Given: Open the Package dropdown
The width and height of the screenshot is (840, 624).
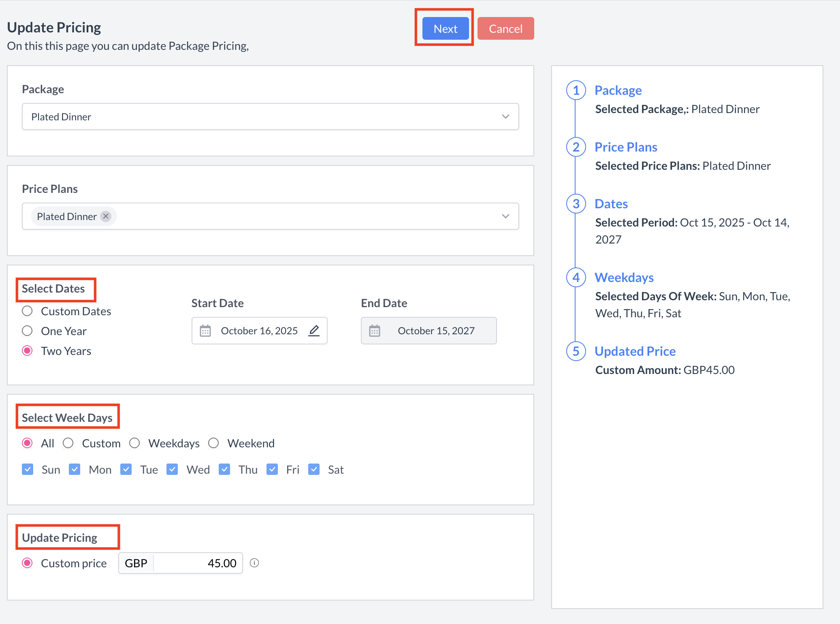Looking at the screenshot, I should point(270,117).
